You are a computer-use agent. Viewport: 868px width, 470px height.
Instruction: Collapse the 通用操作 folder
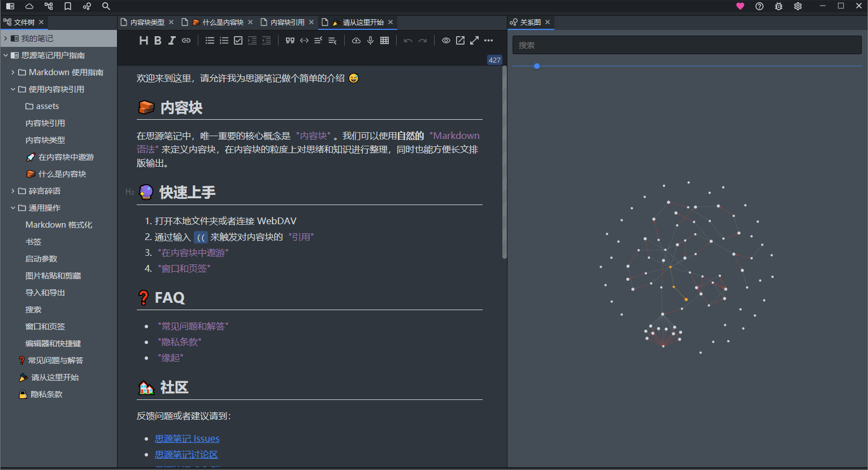[x=13, y=208]
